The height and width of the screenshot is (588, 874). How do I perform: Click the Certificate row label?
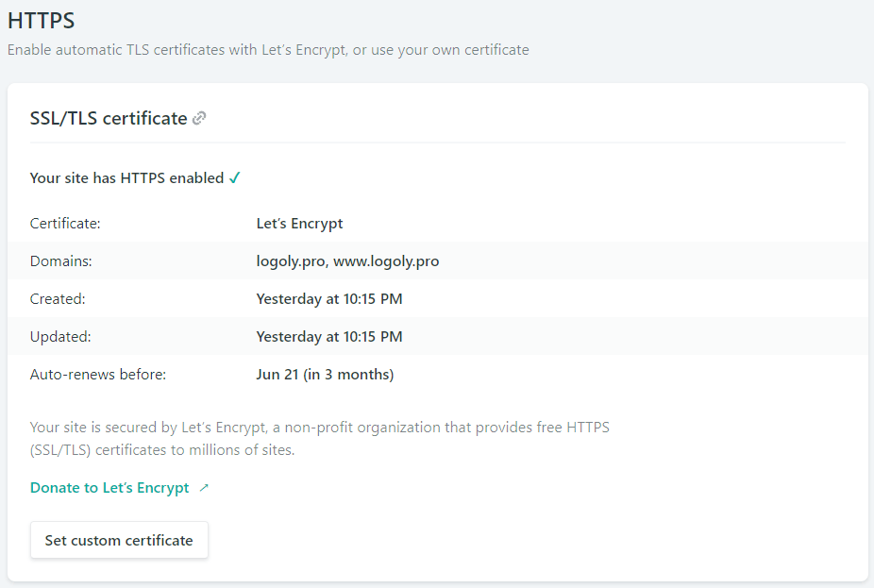[65, 224]
